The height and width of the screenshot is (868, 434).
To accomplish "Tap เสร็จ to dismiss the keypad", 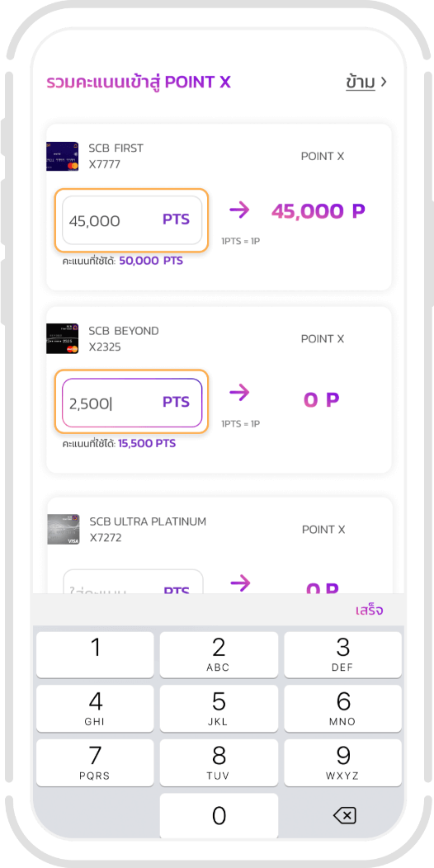I will pyautogui.click(x=370, y=611).
